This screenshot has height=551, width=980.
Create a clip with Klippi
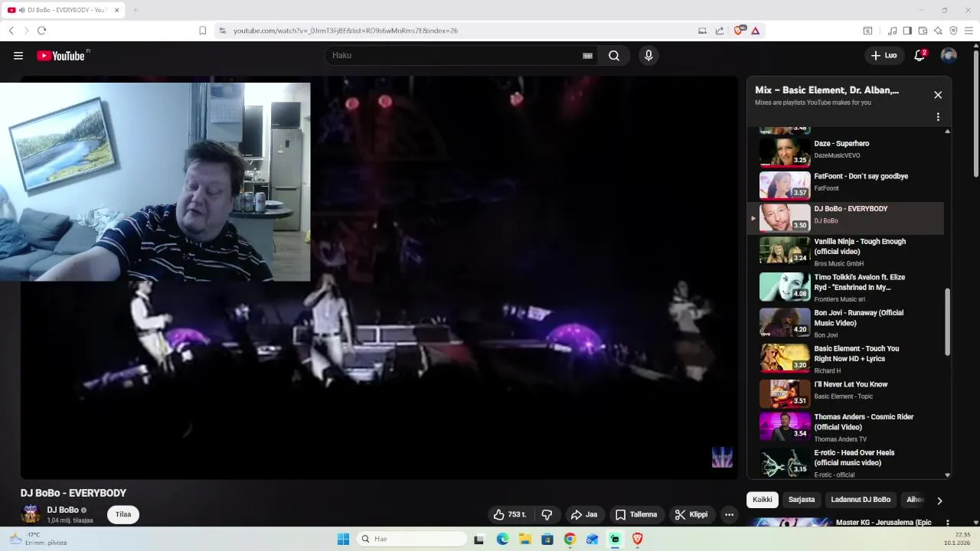[691, 515]
